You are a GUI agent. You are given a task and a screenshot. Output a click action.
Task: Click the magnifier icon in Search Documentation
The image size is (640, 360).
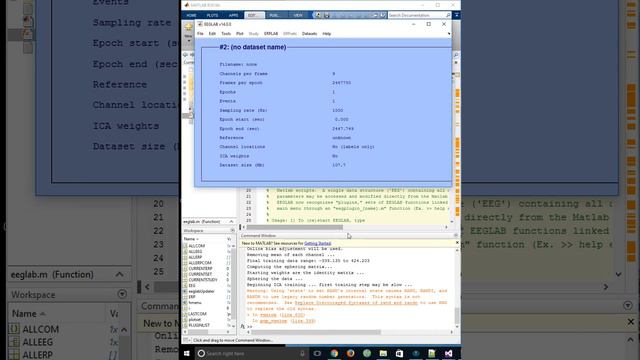point(448,15)
